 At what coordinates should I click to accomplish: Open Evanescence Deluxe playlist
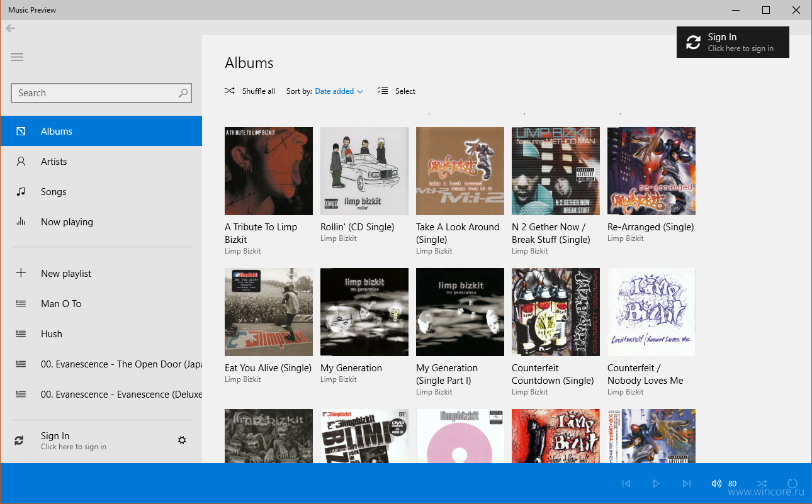[101, 395]
